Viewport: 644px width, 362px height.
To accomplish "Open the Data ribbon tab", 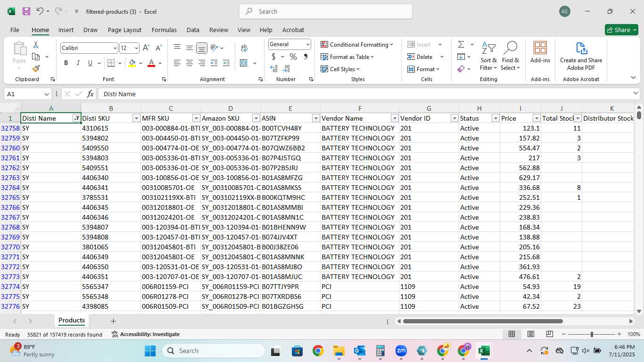I will (193, 30).
